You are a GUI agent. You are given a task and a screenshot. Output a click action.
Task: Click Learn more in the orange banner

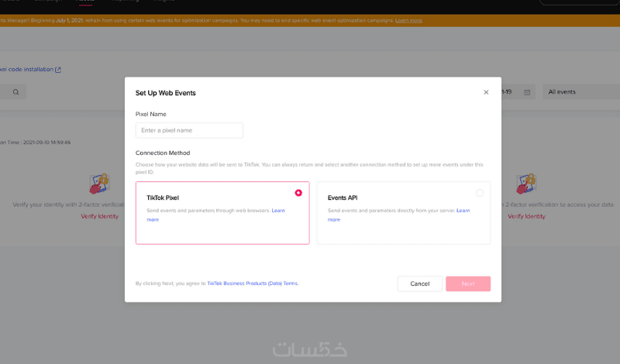pyautogui.click(x=408, y=21)
